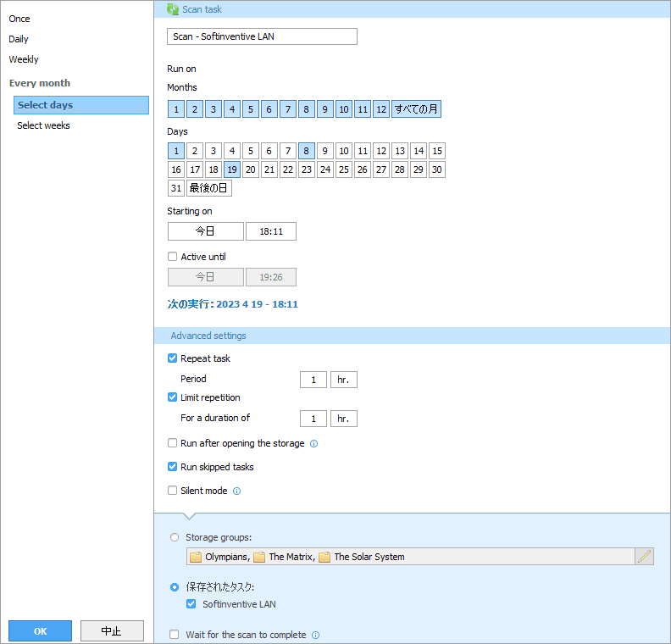Click the 18:11 start time field
The image size is (671, 644).
271,231
